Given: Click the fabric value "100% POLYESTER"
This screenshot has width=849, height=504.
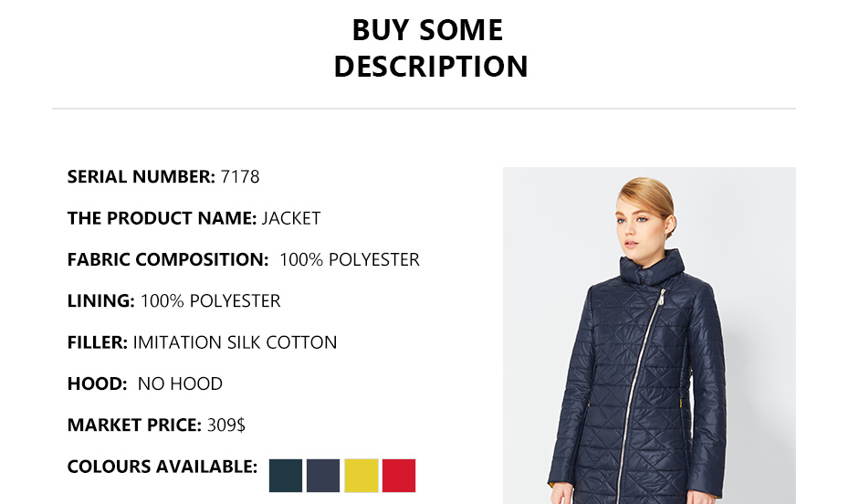Looking at the screenshot, I should point(350,259).
